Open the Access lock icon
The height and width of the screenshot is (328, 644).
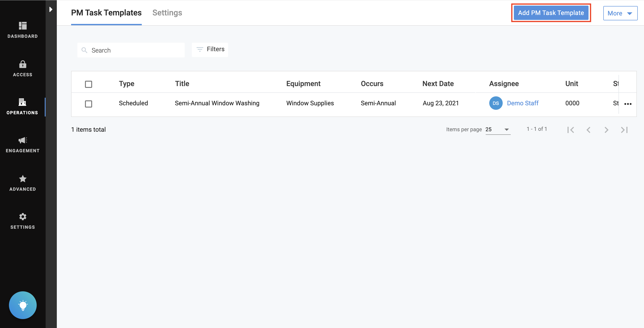tap(23, 64)
